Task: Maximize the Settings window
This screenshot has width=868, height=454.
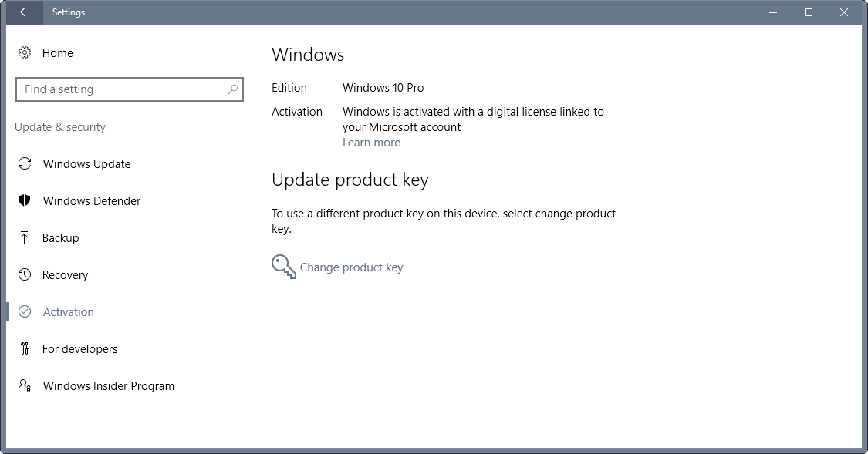Action: (x=809, y=12)
